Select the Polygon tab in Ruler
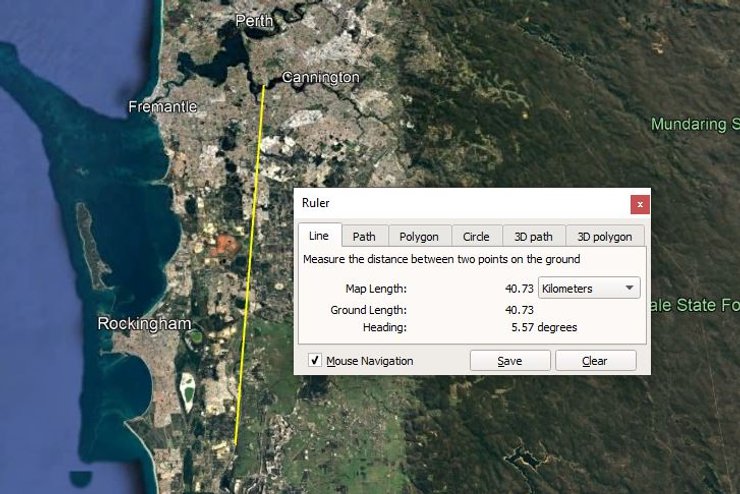 [x=419, y=236]
